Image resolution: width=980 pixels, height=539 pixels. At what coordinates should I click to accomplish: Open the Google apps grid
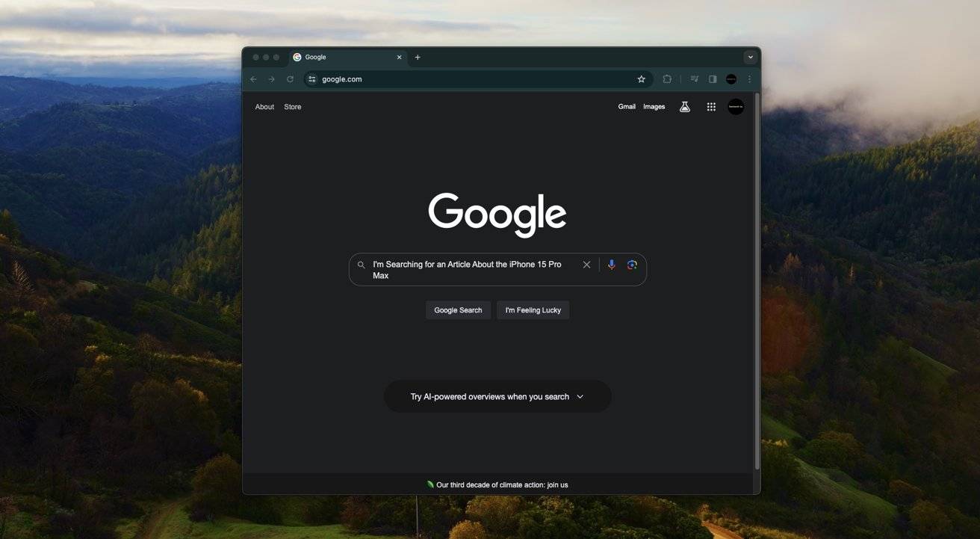[x=711, y=107]
